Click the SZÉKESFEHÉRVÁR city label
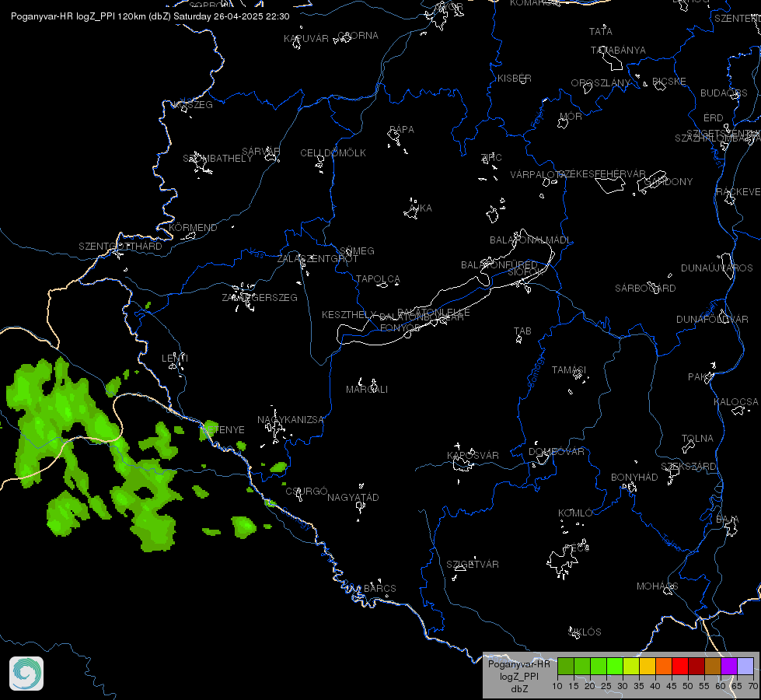 pos(602,174)
